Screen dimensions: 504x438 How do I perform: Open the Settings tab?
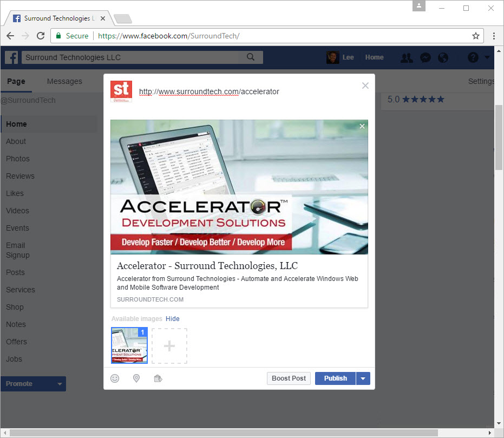(x=481, y=81)
